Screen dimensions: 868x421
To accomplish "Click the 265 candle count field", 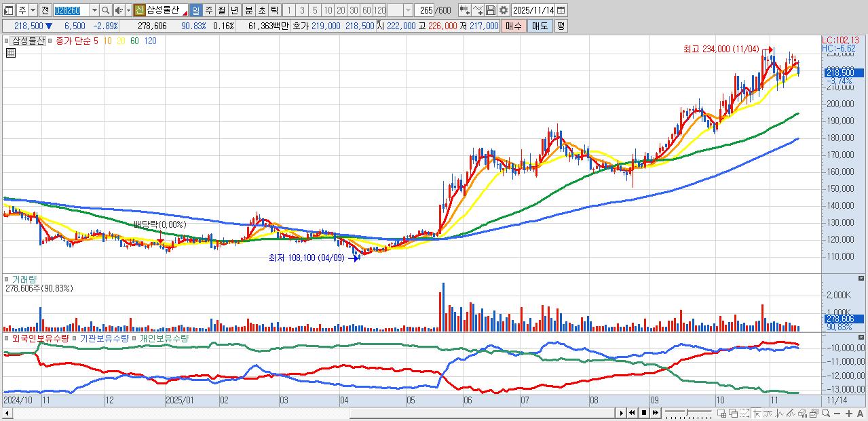I will tap(425, 10).
